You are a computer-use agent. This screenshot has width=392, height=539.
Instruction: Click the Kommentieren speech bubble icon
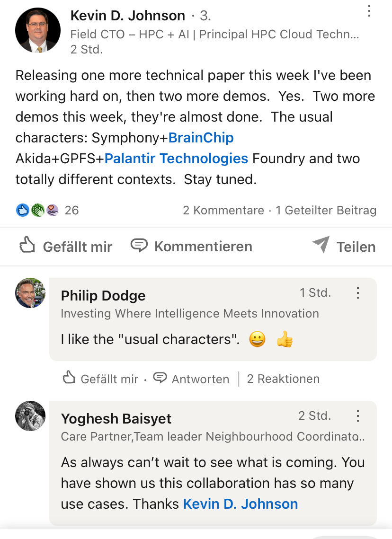click(139, 246)
